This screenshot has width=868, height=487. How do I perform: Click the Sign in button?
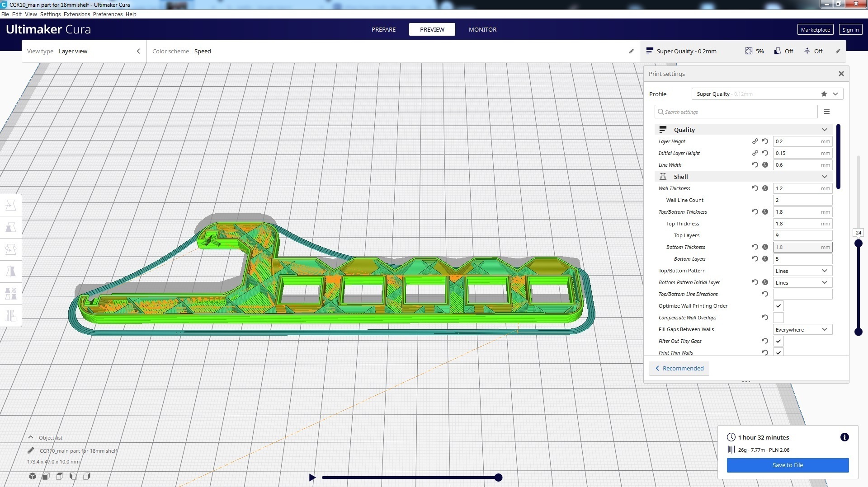pos(850,30)
